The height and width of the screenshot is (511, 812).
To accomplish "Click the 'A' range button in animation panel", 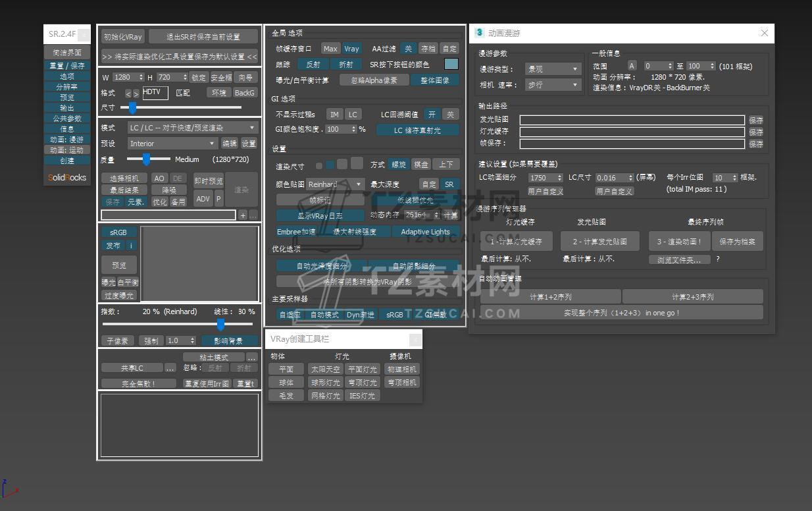I will click(x=632, y=66).
